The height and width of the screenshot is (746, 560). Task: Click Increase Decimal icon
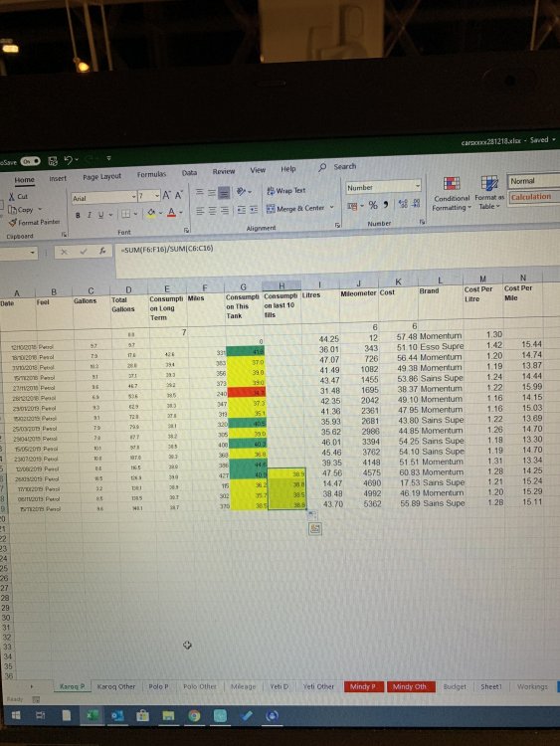tap(403, 204)
